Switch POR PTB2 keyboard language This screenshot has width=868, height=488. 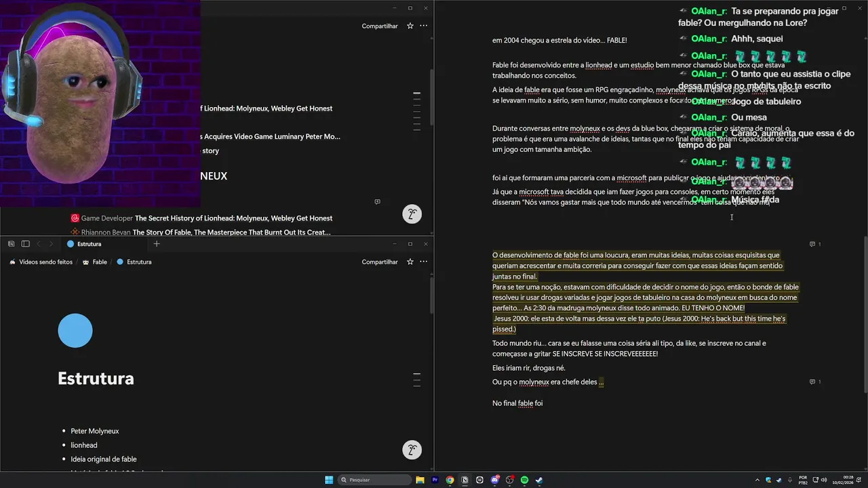pos(803,480)
